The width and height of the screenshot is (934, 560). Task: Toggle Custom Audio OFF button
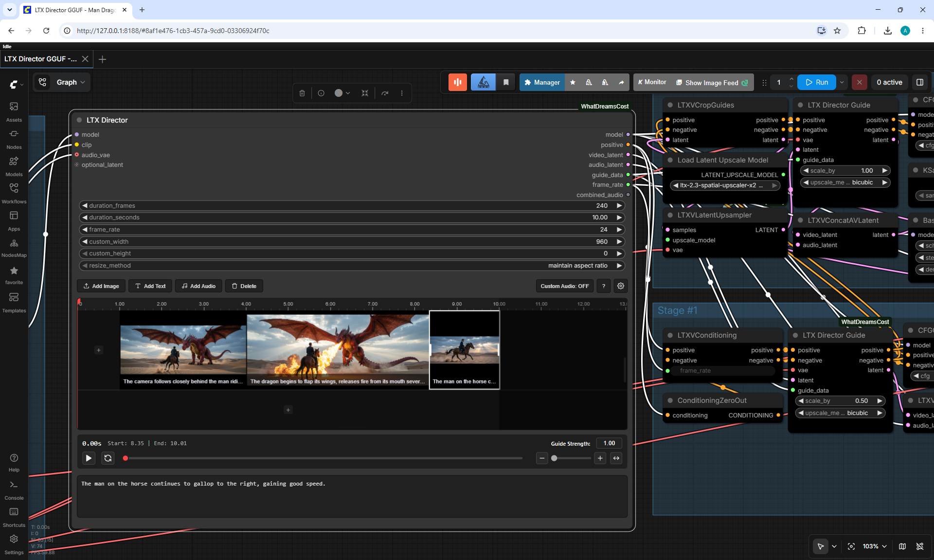(x=565, y=286)
